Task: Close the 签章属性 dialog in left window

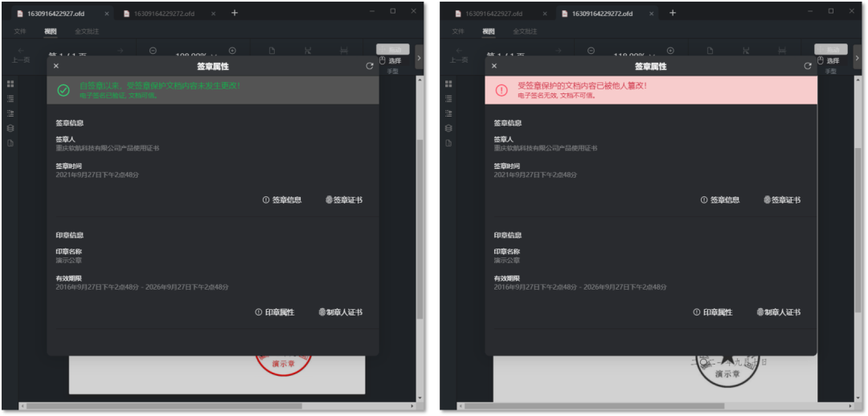Action: click(56, 66)
